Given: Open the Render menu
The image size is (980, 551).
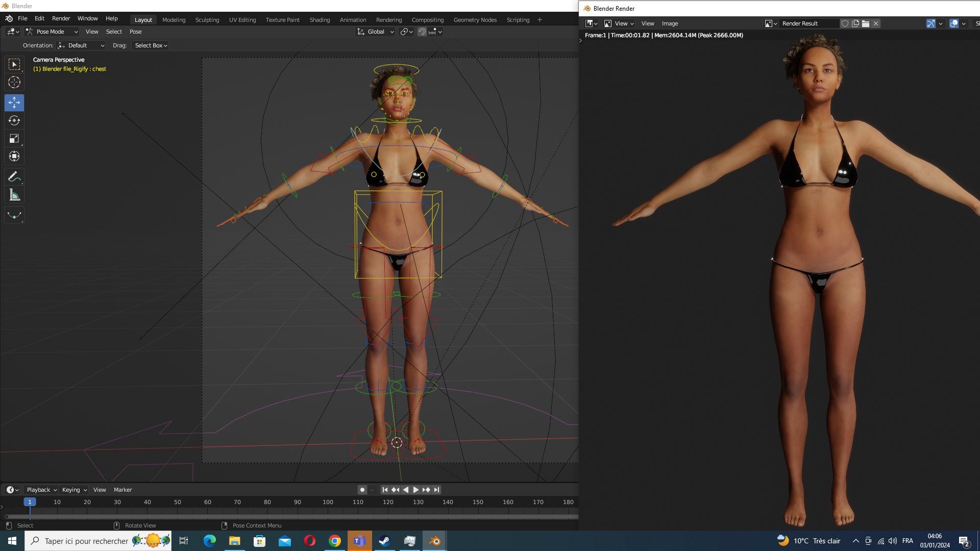Looking at the screenshot, I should point(61,18).
